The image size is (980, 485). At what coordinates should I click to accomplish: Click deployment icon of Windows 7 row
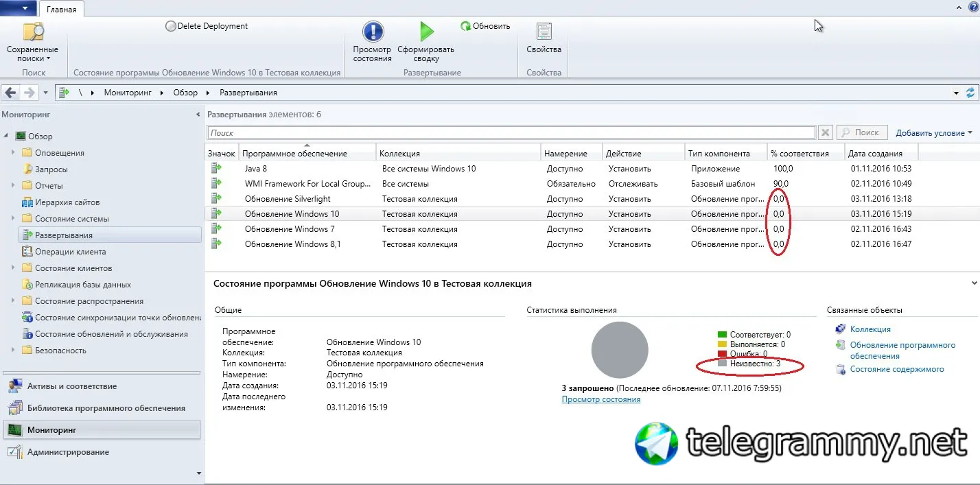point(217,228)
